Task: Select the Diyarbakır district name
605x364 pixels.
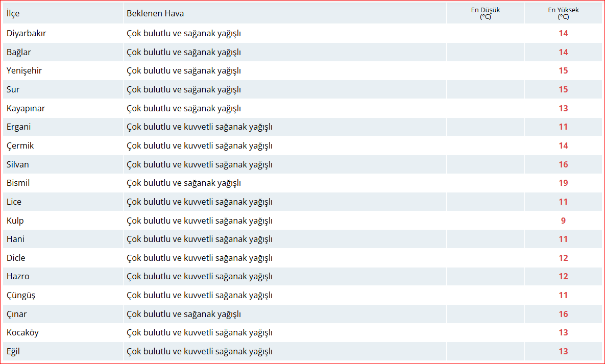Action: (x=27, y=33)
